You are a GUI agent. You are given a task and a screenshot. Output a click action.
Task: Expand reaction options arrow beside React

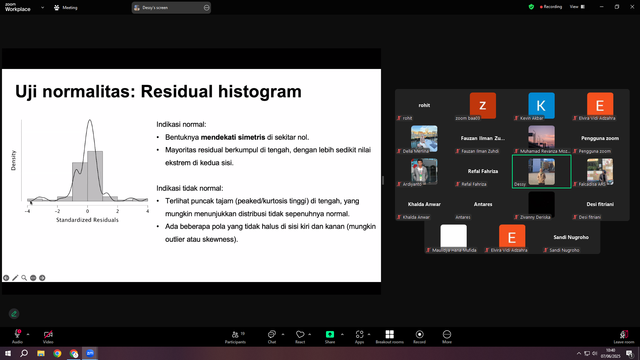click(x=309, y=334)
